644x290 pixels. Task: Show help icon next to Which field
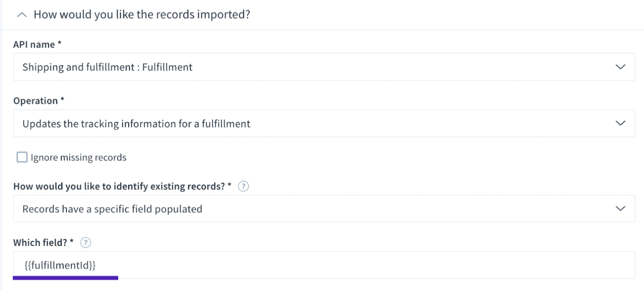[x=86, y=242]
